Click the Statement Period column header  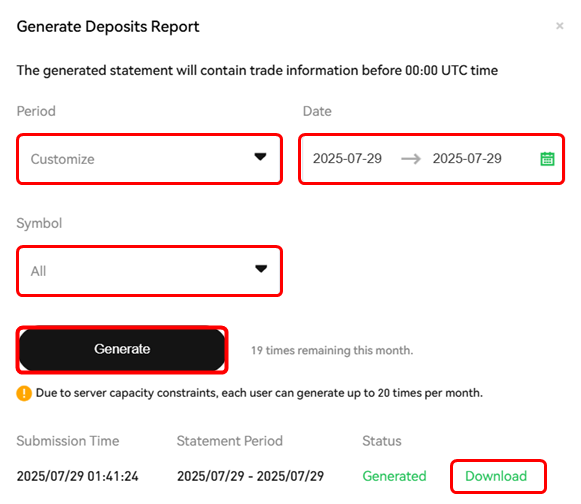click(x=230, y=441)
